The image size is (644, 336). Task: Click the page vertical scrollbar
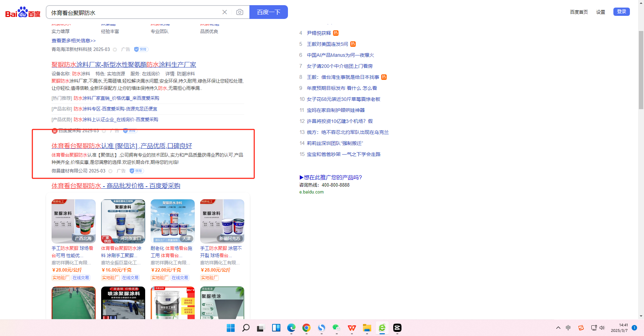tap(641, 70)
